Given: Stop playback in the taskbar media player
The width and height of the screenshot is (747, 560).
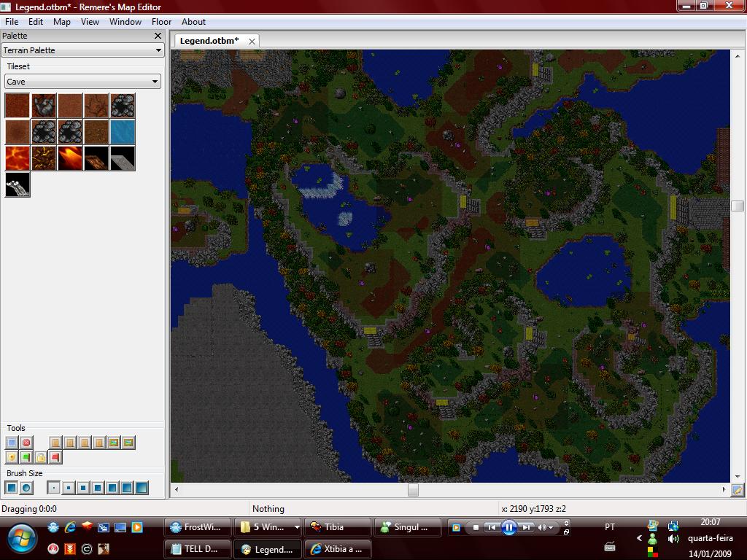Looking at the screenshot, I should tap(476, 527).
